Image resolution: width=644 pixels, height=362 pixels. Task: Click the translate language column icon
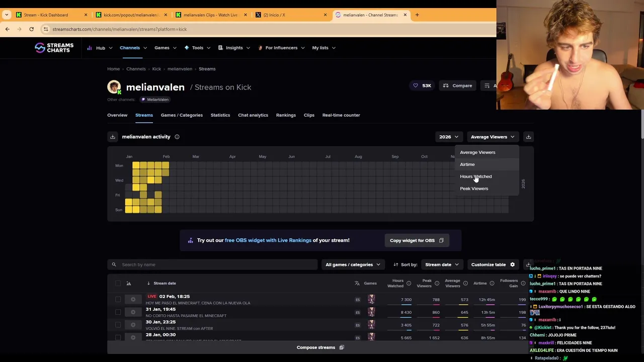coord(357,283)
